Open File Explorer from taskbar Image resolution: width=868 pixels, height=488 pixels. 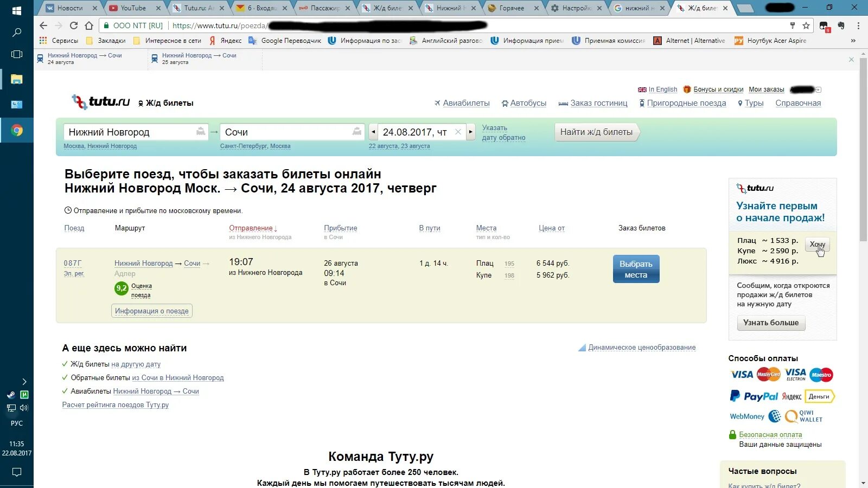tap(16, 79)
